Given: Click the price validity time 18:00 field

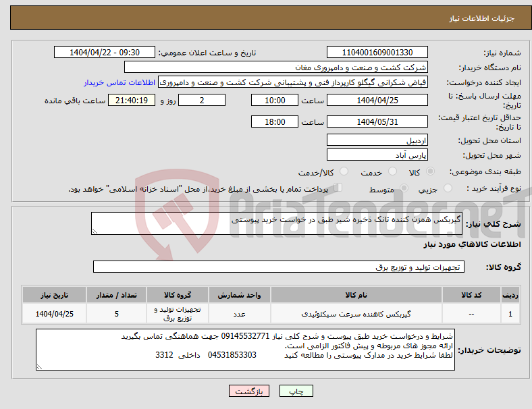Looking at the screenshot, I should tap(275, 121).
